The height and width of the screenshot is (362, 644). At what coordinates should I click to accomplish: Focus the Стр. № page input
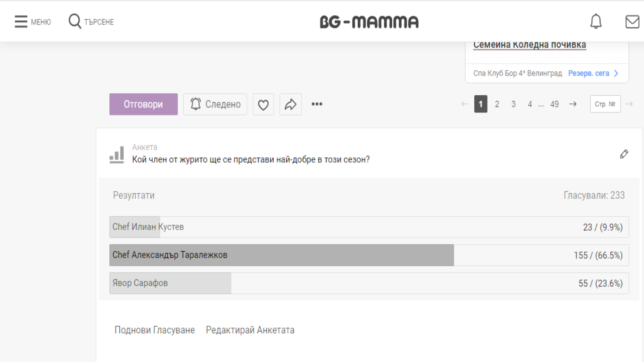point(605,104)
